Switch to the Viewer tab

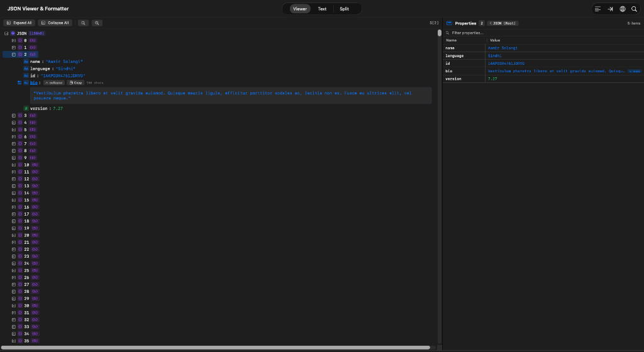click(x=300, y=9)
